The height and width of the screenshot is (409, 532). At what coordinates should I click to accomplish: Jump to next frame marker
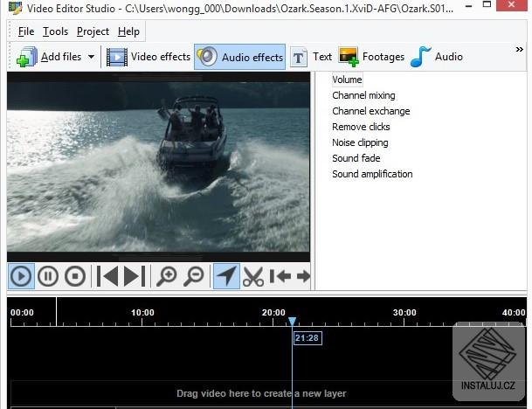click(x=135, y=276)
